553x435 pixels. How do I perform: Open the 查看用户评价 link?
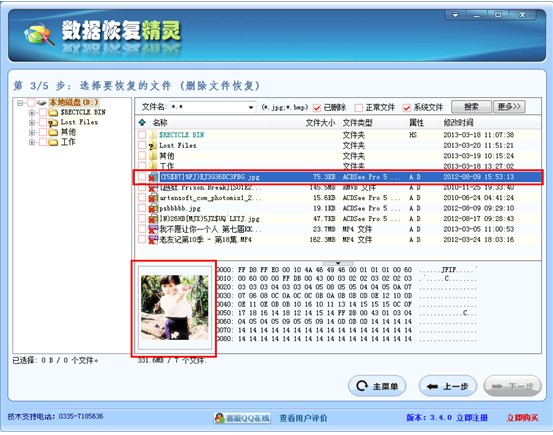303,418
